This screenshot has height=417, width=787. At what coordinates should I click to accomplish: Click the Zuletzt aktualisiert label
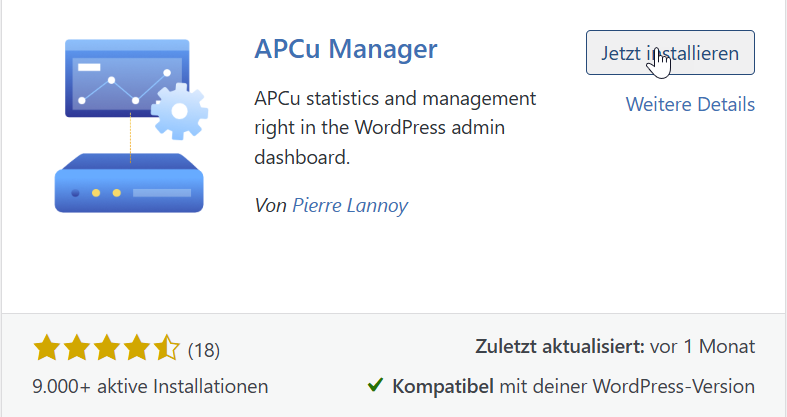tap(558, 348)
